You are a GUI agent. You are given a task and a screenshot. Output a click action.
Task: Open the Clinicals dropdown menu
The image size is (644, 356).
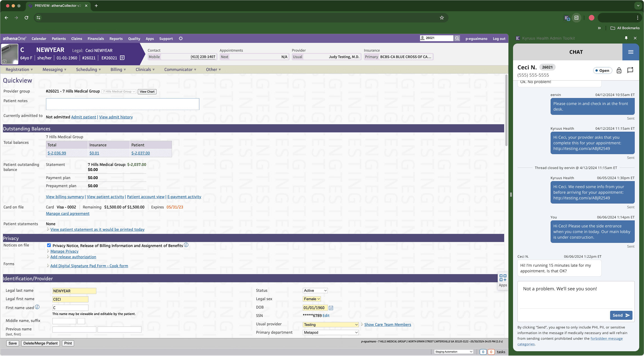tap(145, 70)
